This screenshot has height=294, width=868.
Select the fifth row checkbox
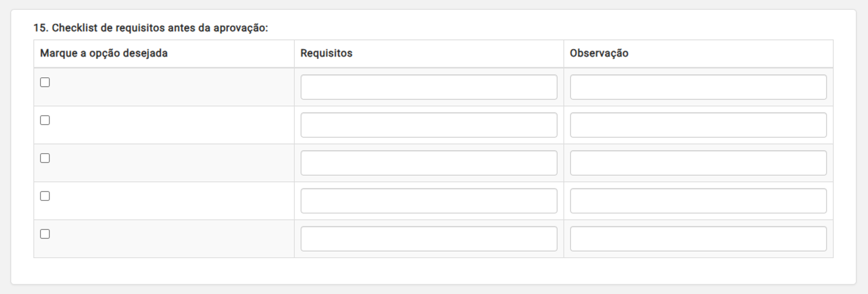click(45, 234)
